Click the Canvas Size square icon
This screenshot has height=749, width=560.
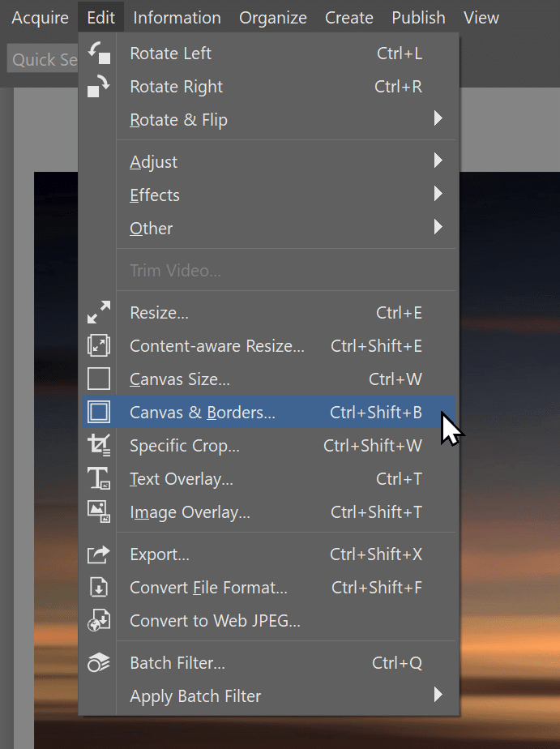99,379
